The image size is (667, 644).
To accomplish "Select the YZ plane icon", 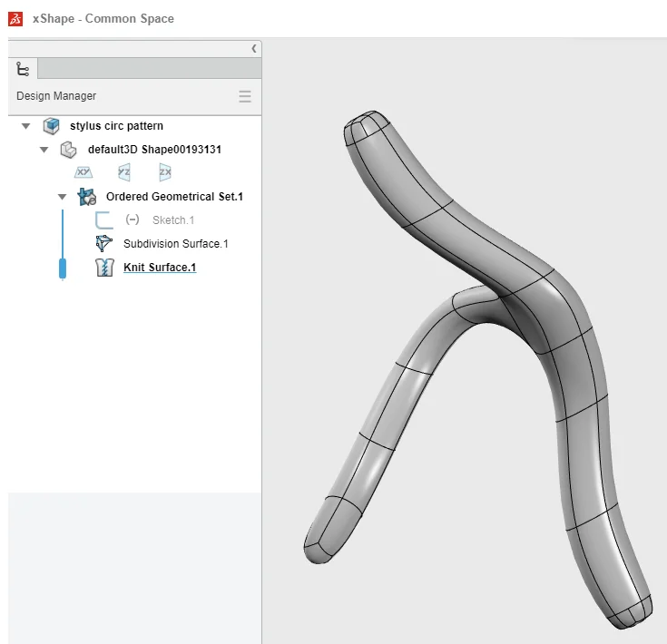I will [124, 172].
